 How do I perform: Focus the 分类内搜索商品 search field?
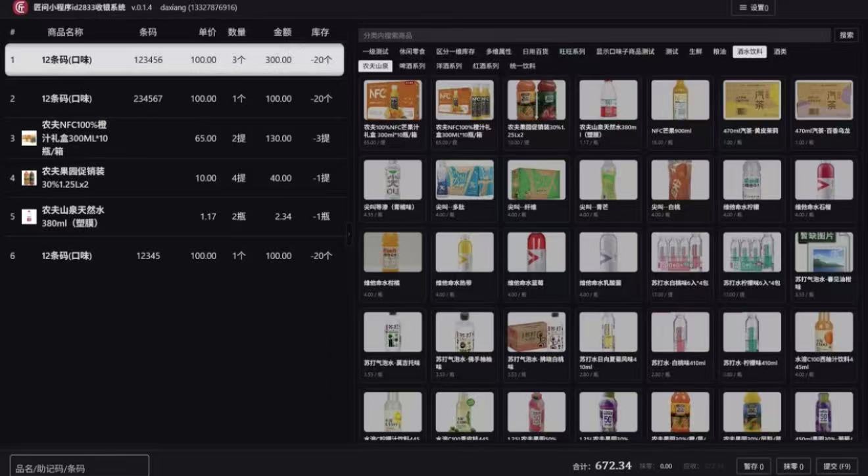(x=594, y=36)
